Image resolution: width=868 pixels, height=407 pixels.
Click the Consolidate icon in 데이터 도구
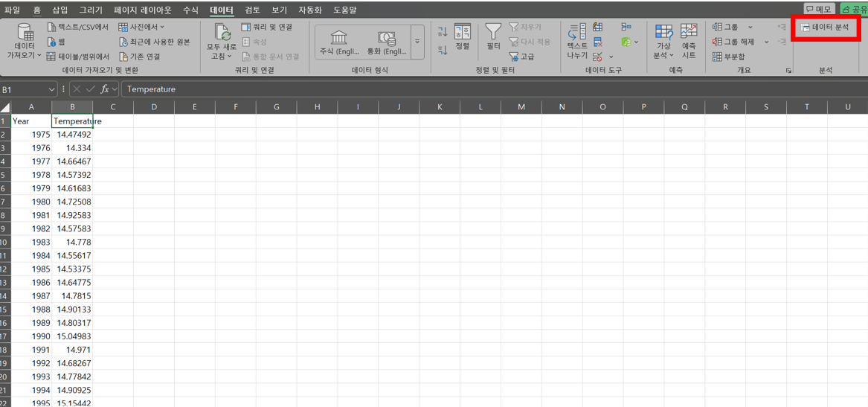[626, 27]
